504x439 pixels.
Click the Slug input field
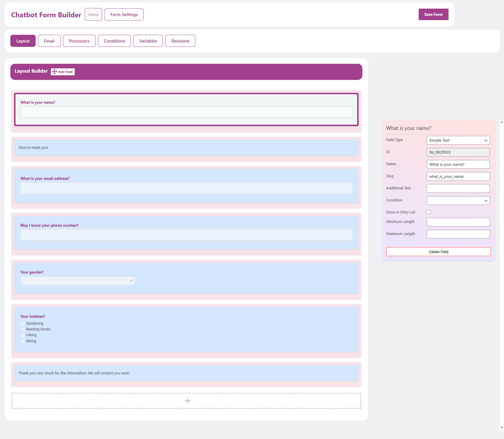(458, 176)
